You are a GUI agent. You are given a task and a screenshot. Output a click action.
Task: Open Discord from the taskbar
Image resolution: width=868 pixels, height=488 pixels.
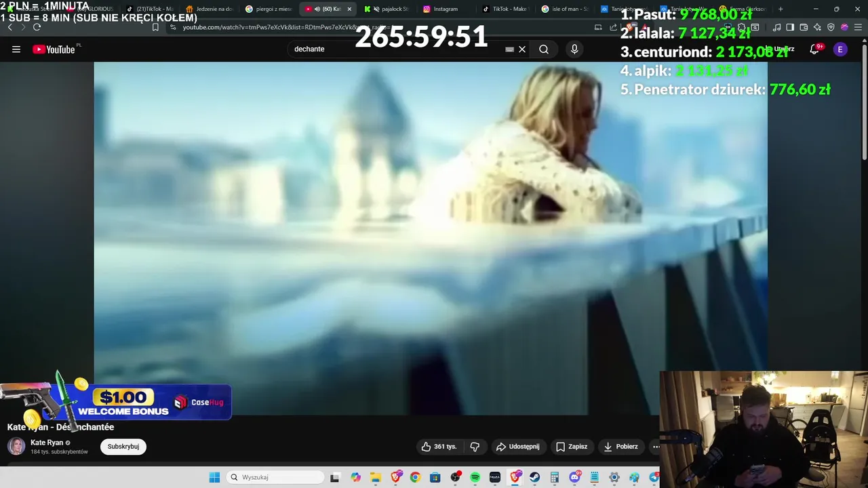(575, 478)
